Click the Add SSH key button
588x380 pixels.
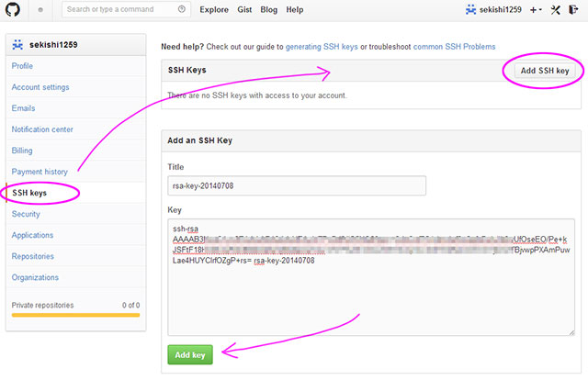click(x=545, y=71)
